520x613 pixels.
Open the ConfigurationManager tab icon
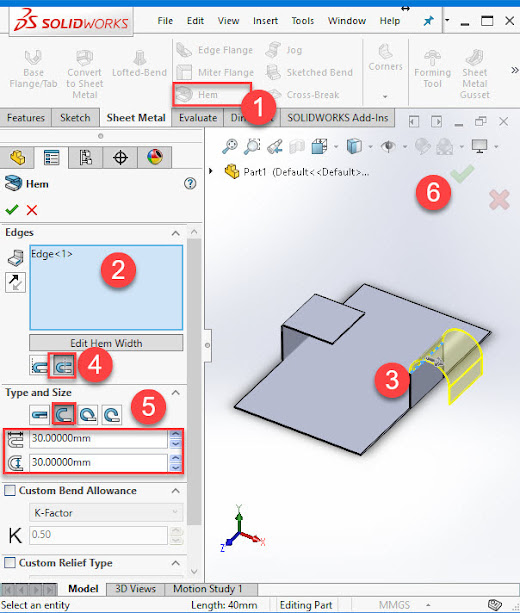coord(85,158)
